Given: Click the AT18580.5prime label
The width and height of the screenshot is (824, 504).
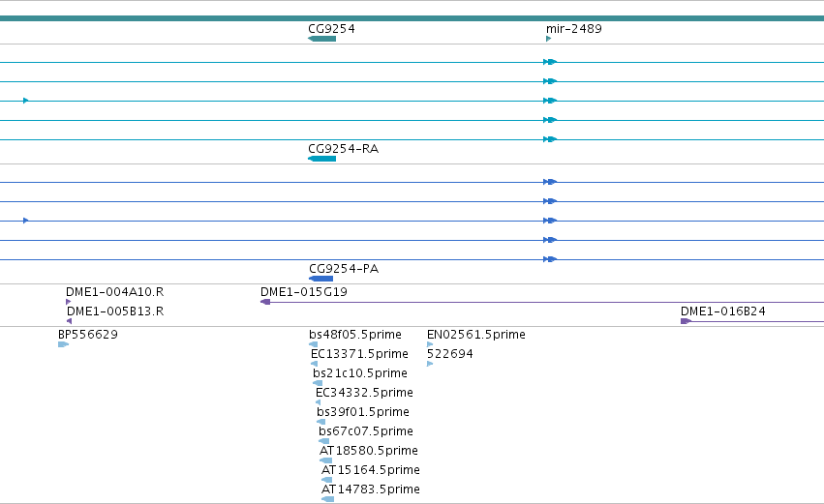Looking at the screenshot, I should pyautogui.click(x=368, y=451).
